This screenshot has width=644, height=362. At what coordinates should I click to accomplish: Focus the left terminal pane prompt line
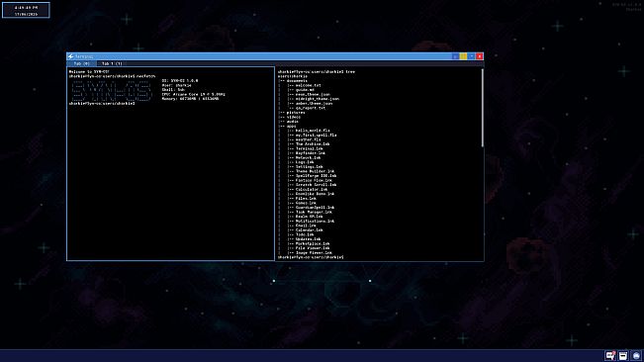[x=102, y=104]
